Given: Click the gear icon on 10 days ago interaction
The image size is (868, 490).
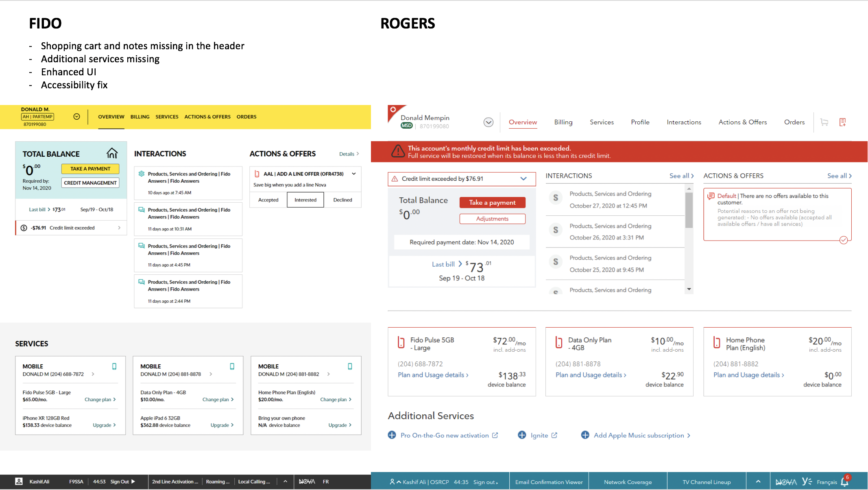Looking at the screenshot, I should [x=142, y=174].
